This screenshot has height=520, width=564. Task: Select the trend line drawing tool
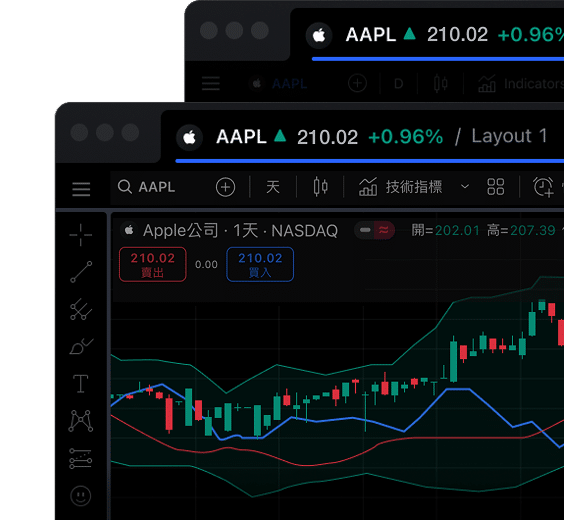(x=81, y=272)
